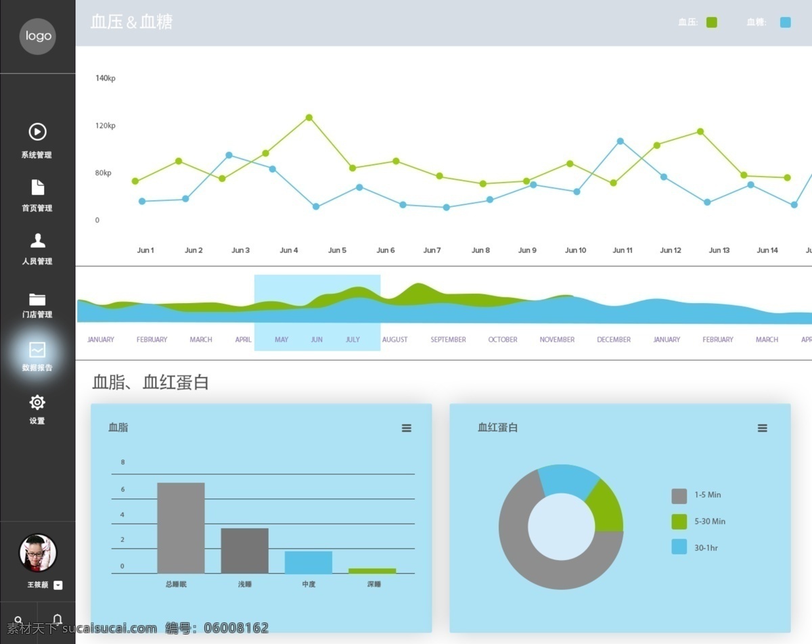Select DECEMBER on the month timeline

coord(614,340)
